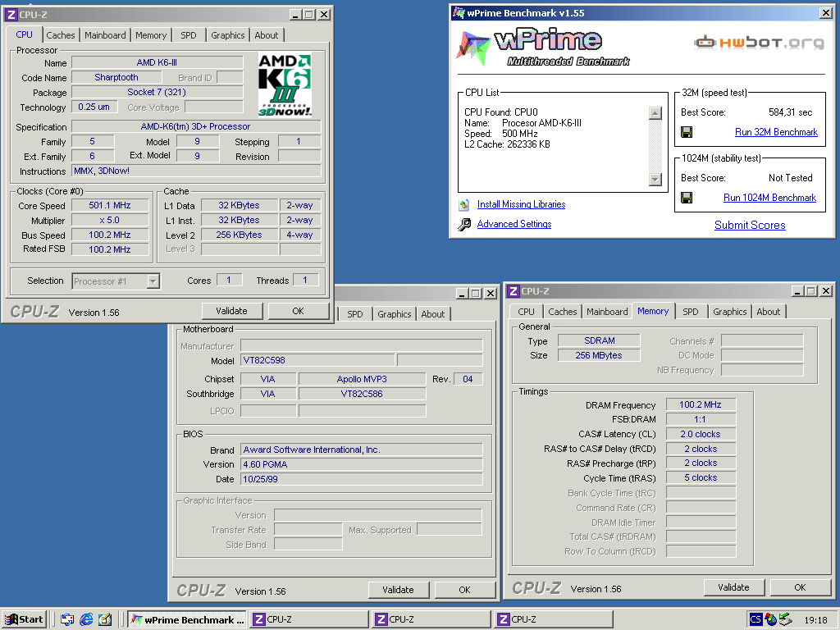Open Advanced Settings link
Image resolution: width=840 pixels, height=630 pixels.
point(514,225)
